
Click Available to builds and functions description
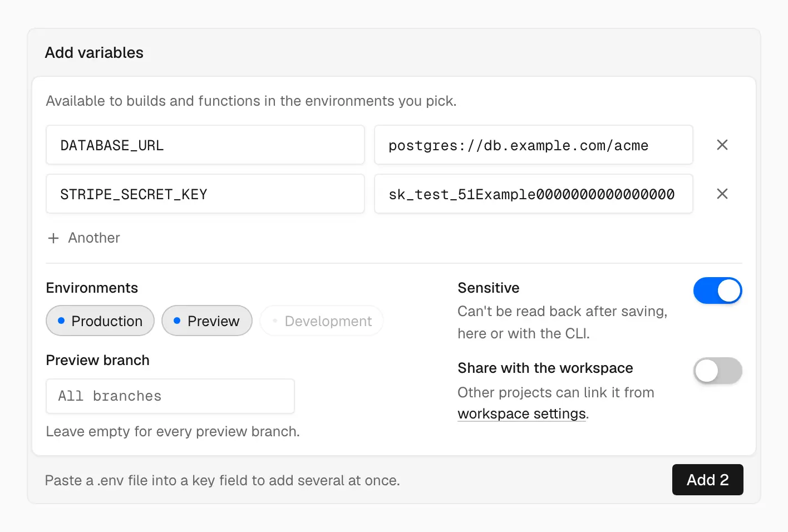point(252,101)
